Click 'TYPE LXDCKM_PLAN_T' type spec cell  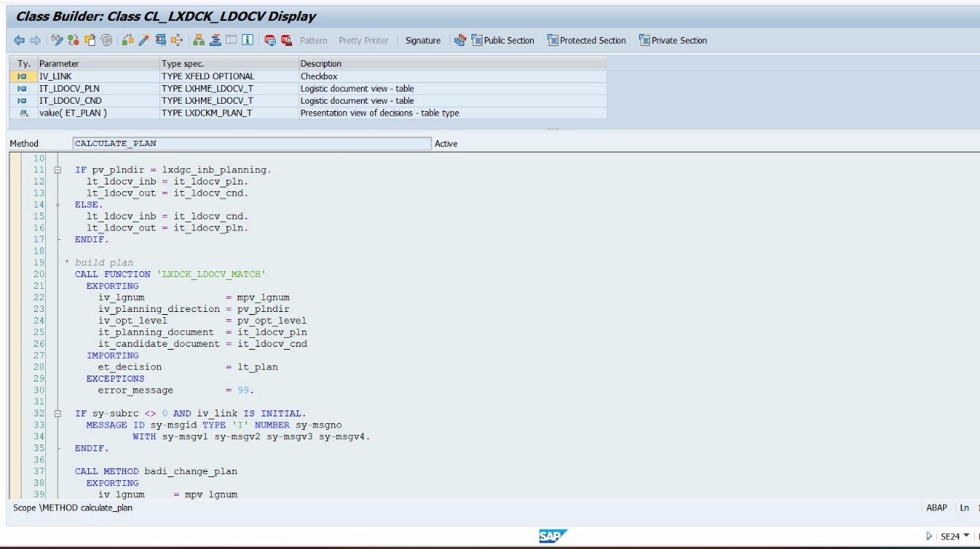(x=229, y=113)
